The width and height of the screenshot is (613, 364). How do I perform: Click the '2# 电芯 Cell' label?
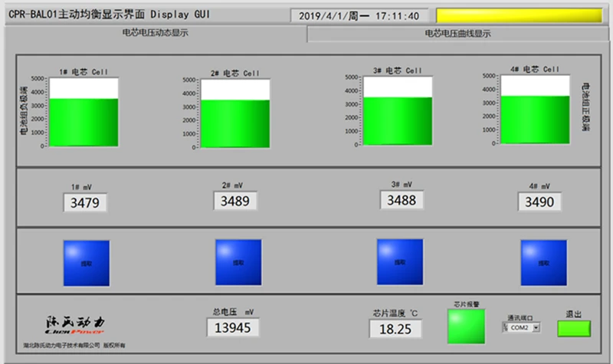point(235,74)
